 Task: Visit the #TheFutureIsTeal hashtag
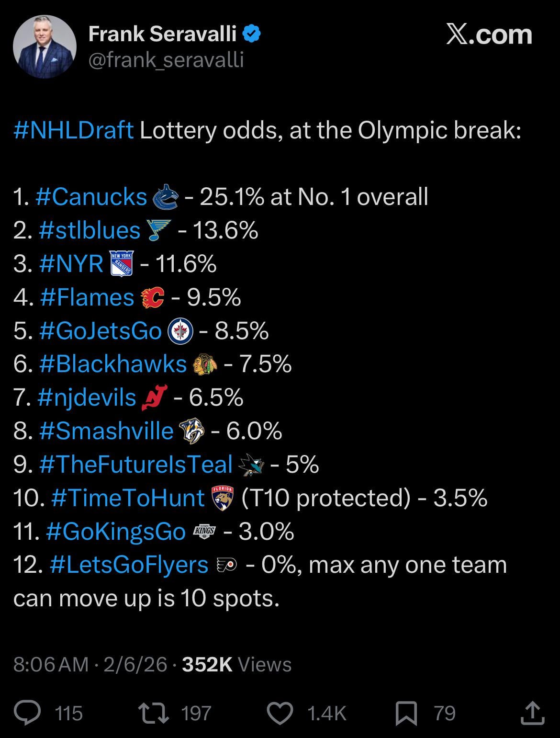coord(136,465)
